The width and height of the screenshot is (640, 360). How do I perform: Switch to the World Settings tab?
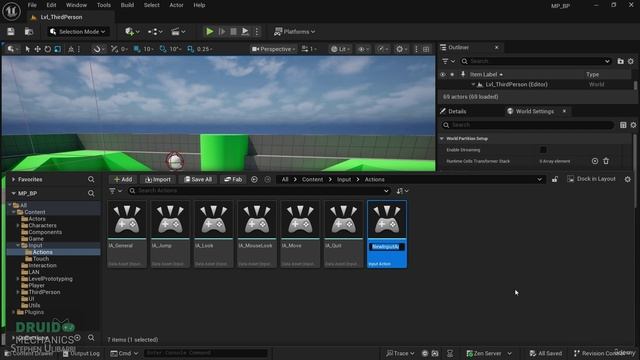click(534, 111)
